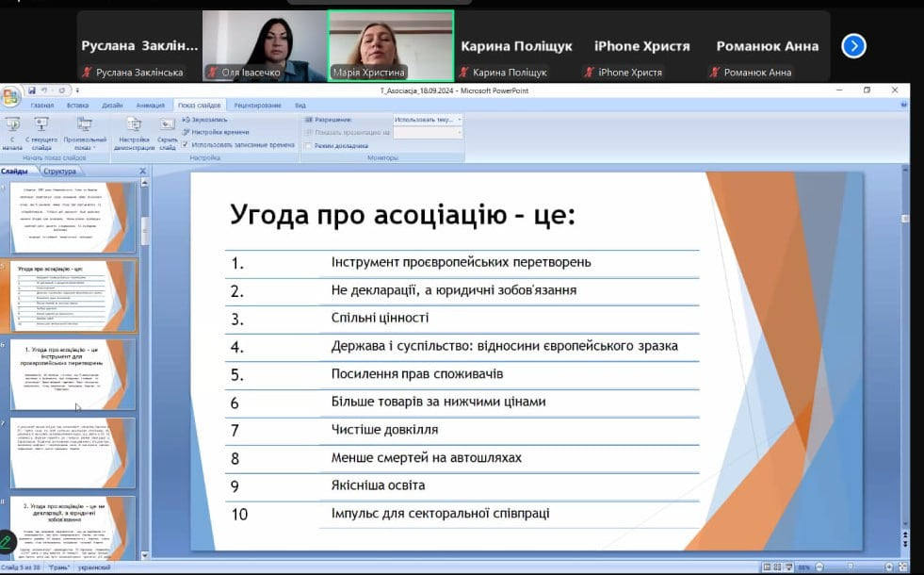Show more participants with blue arrow

pos(853,45)
